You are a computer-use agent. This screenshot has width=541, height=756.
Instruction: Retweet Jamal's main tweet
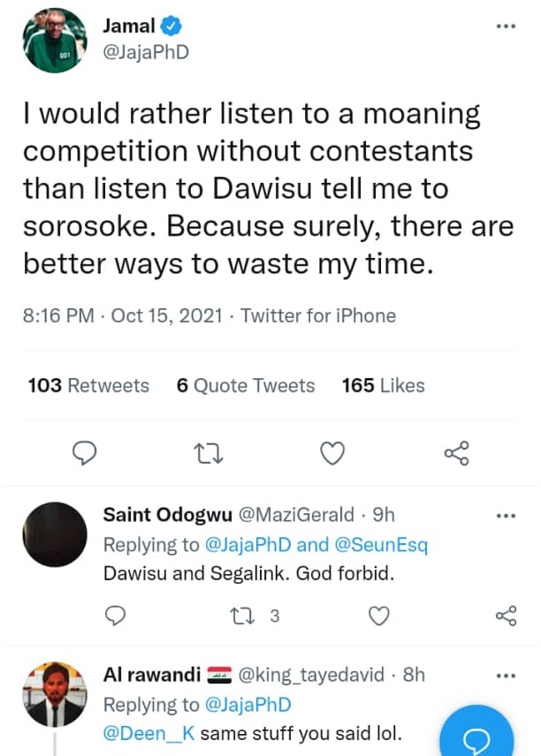point(208,454)
